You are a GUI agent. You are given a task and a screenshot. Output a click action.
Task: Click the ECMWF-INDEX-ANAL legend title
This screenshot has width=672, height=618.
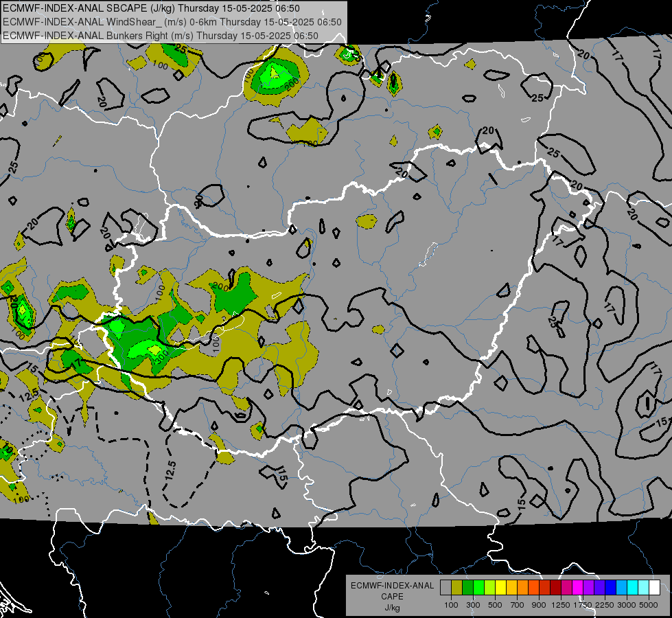point(392,586)
